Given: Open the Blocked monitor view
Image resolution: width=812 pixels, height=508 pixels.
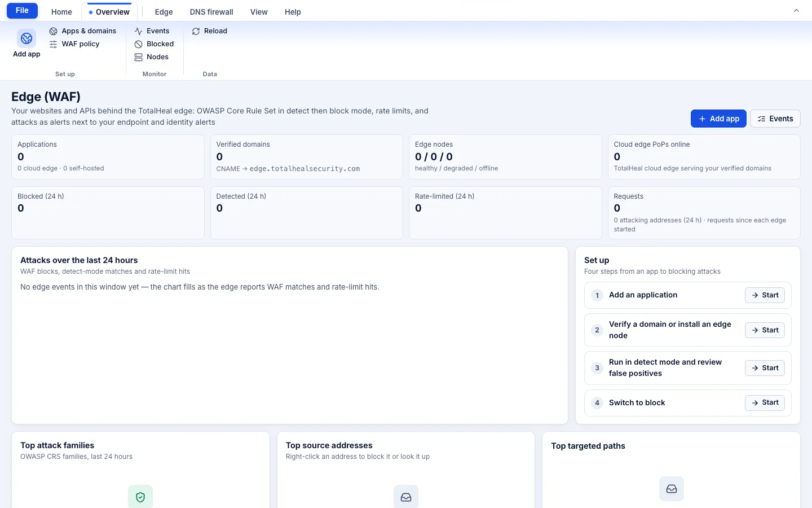Looking at the screenshot, I should [154, 44].
